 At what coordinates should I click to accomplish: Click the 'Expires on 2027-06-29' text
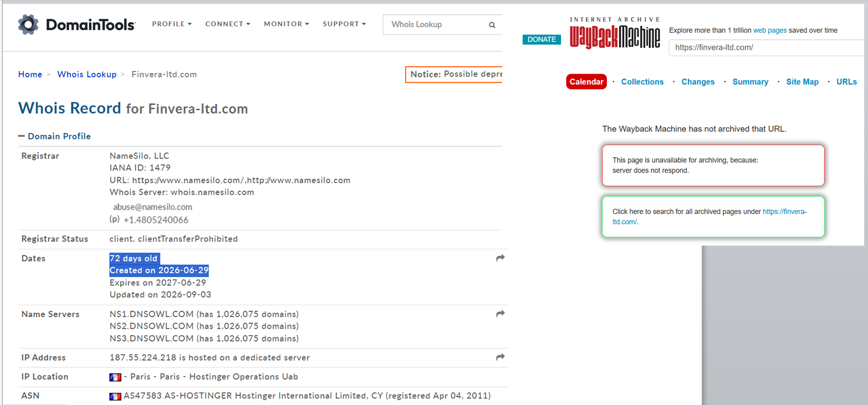click(158, 283)
